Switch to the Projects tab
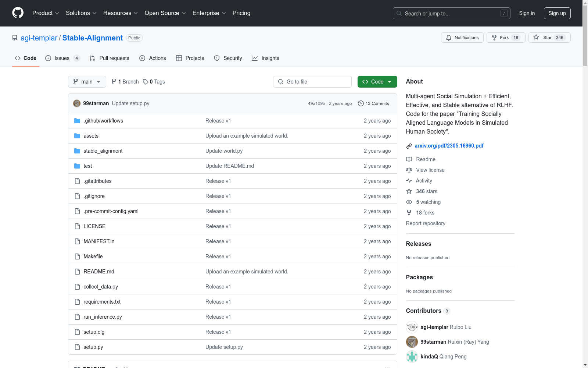Image resolution: width=588 pixels, height=368 pixels. coord(190,58)
